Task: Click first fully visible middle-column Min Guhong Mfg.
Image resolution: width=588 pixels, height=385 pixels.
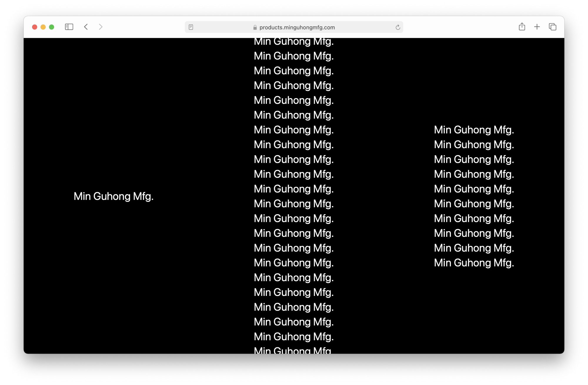Action: coord(294,56)
